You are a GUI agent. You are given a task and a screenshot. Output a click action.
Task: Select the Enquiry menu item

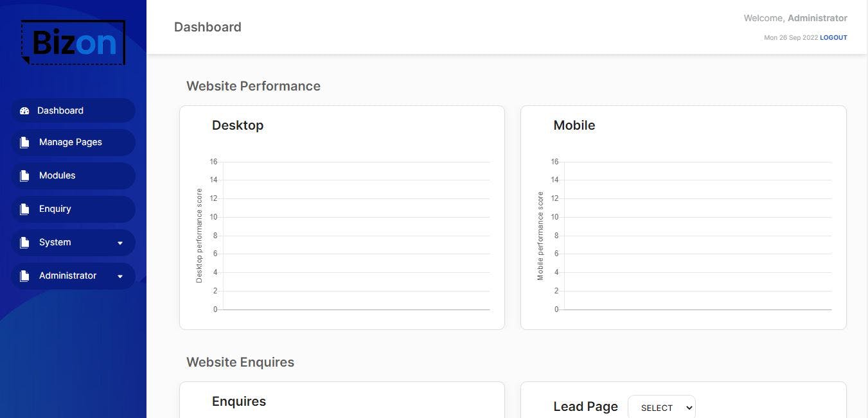click(55, 209)
